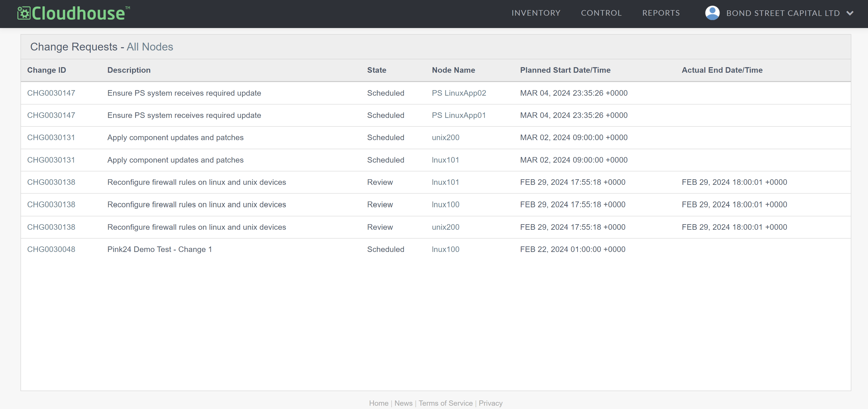This screenshot has width=868, height=409.
Task: Open the Privacy footer link
Action: coord(490,403)
